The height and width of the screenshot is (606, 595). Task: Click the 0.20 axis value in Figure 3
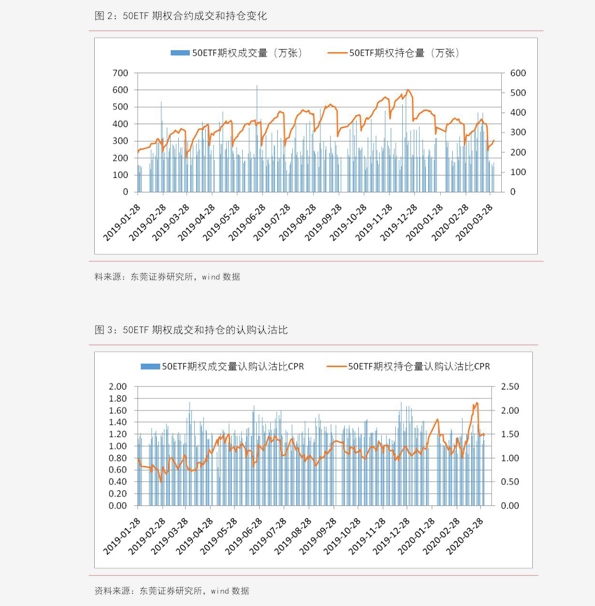point(118,494)
